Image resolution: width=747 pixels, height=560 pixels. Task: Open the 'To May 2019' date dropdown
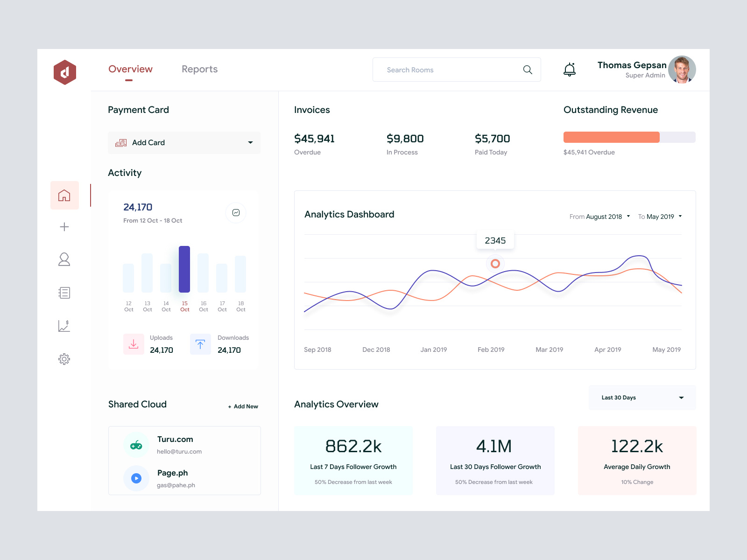(660, 217)
